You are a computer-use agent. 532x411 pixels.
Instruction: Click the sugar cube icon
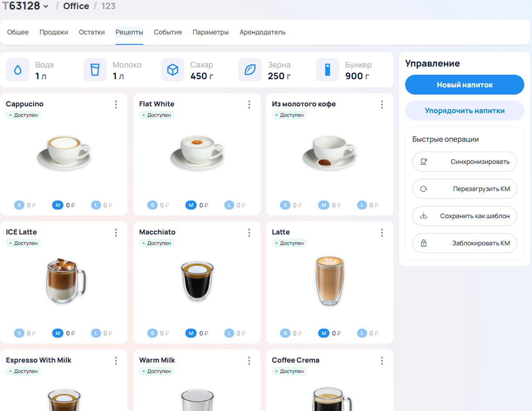(173, 70)
